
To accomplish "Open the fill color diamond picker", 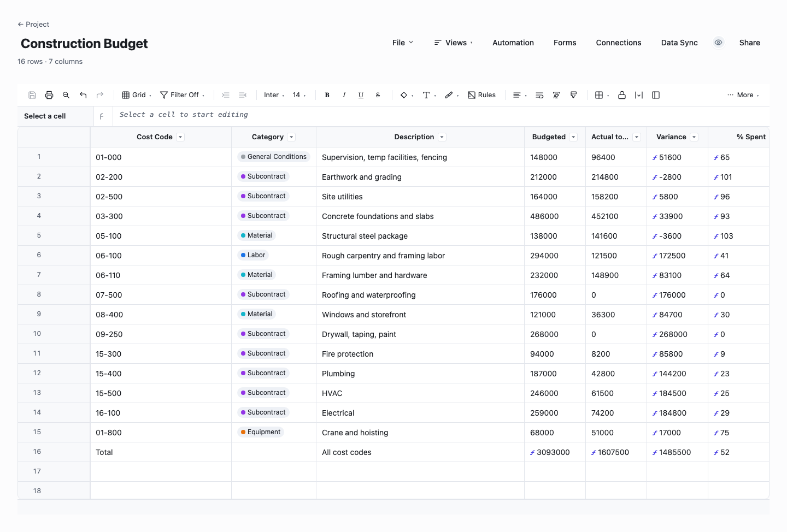I will click(407, 95).
